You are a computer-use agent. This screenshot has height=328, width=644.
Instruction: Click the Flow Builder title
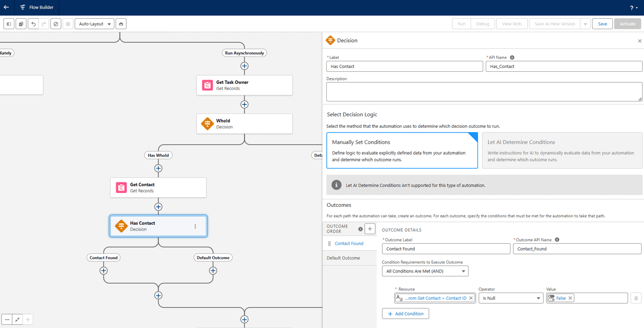point(41,8)
